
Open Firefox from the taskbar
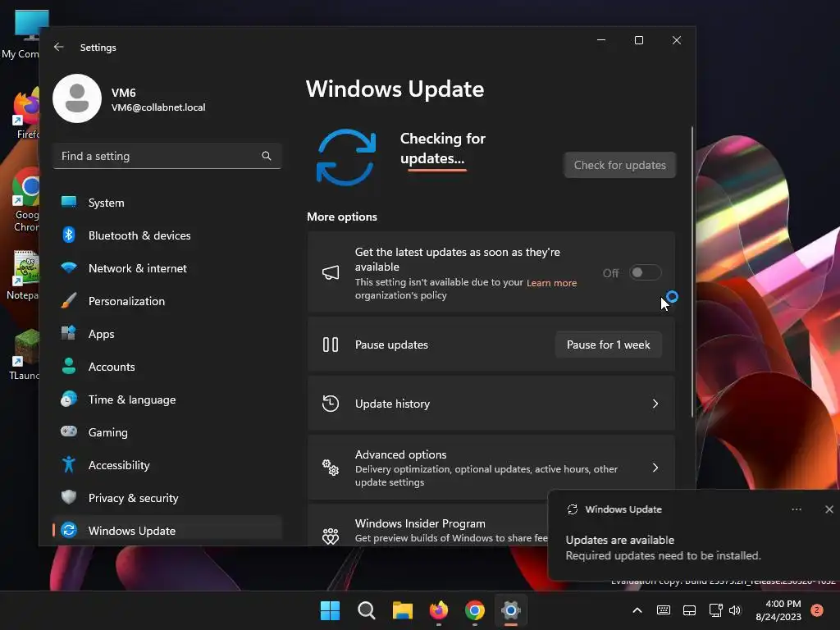[439, 610]
